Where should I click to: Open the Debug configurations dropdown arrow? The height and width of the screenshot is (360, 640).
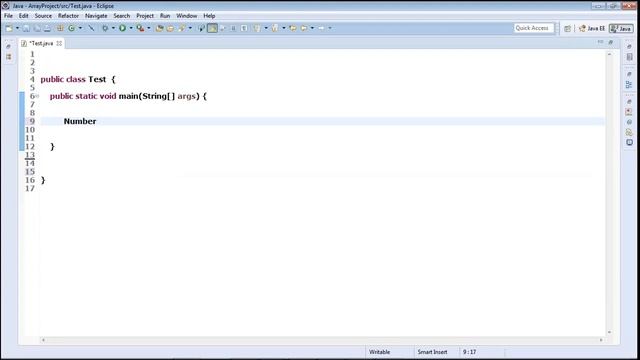click(x=113, y=28)
